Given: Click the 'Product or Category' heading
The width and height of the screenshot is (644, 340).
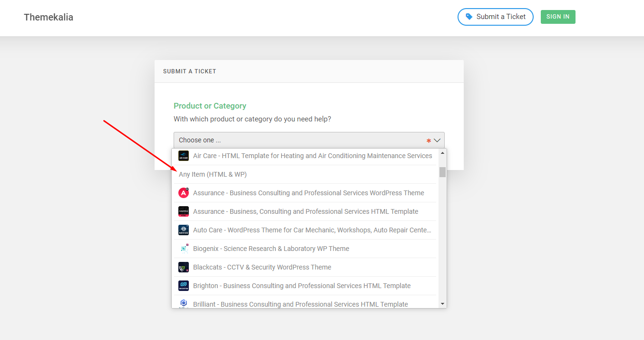Looking at the screenshot, I should (x=210, y=106).
